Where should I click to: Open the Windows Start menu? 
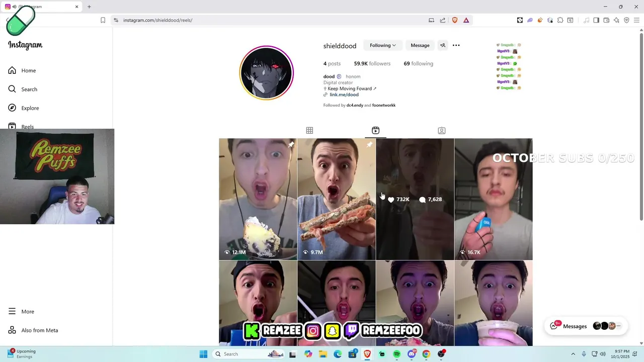pos(203,354)
